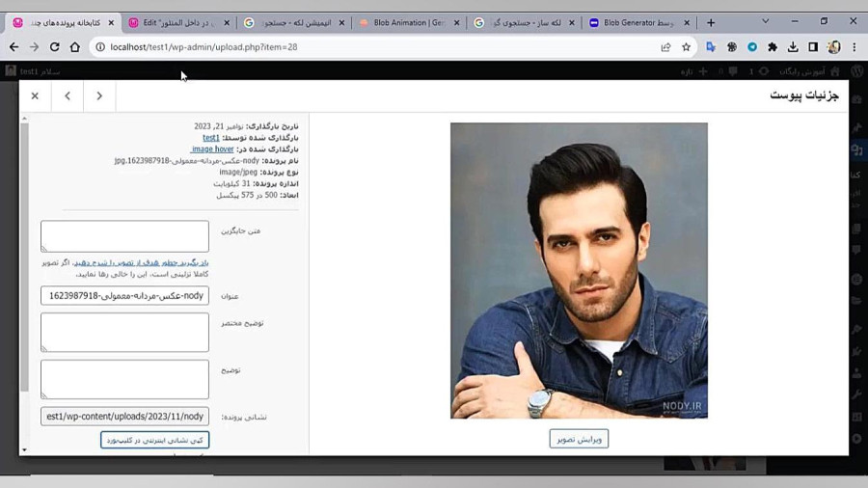This screenshot has height=488, width=868.
Task: Open the test1 uploader link
Action: click(211, 138)
